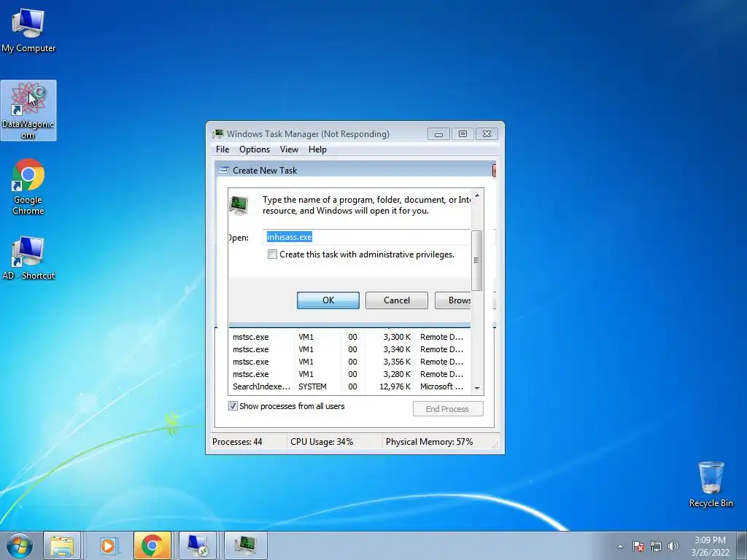Screen dimensions: 747x560
Task: Open the Windows Start menu orb
Action: (20, 545)
